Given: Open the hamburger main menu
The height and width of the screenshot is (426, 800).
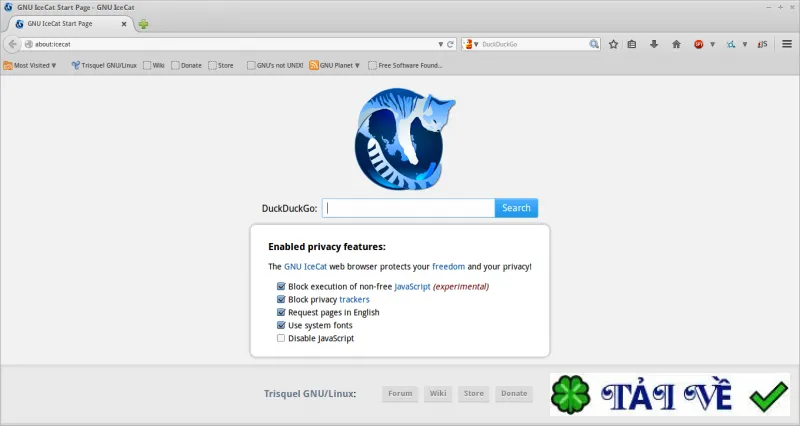Looking at the screenshot, I should click(x=787, y=44).
